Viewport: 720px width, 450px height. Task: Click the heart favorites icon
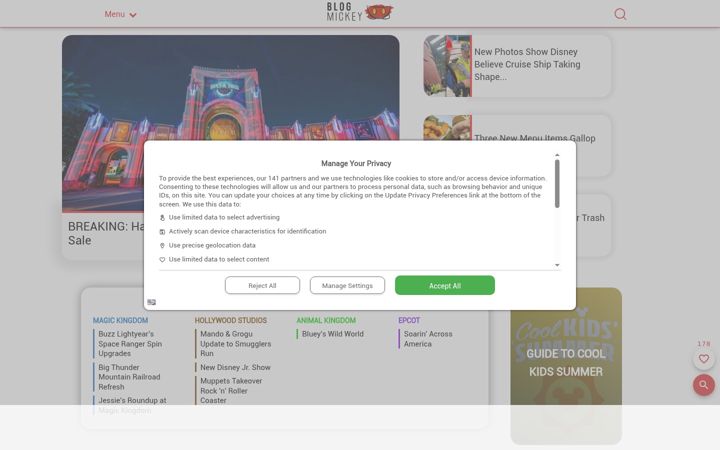703,359
